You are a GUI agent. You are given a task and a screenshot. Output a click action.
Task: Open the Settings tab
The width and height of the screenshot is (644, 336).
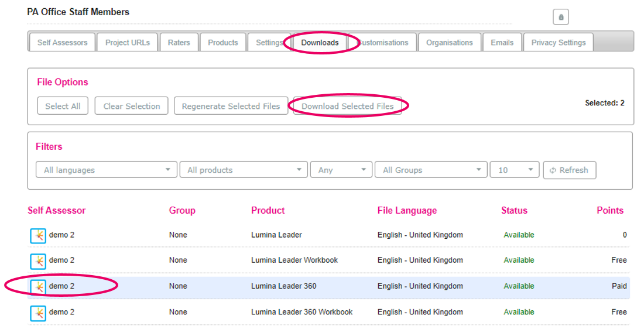click(x=269, y=42)
